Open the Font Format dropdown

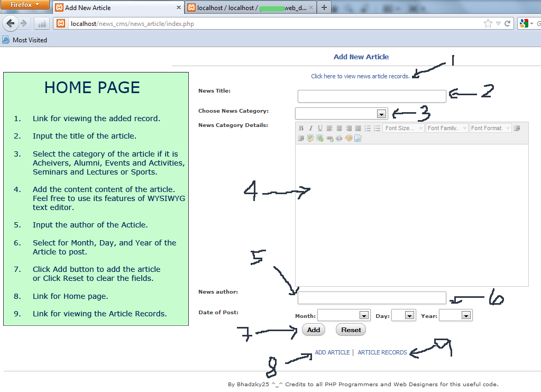pos(490,128)
